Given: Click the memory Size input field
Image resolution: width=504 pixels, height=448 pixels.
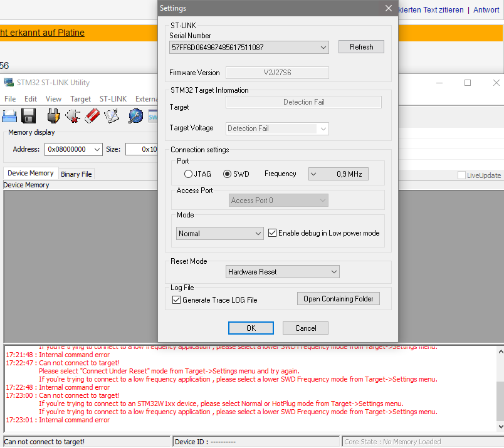Looking at the screenshot, I should [142, 150].
